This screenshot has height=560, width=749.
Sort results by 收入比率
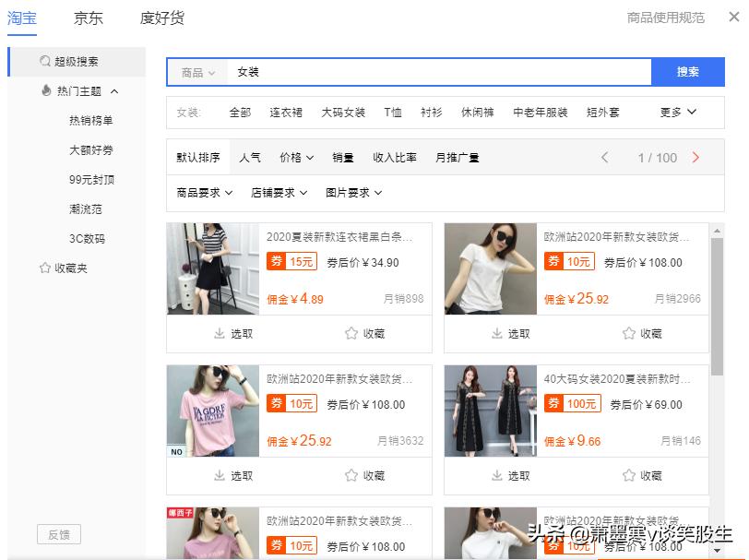[395, 157]
